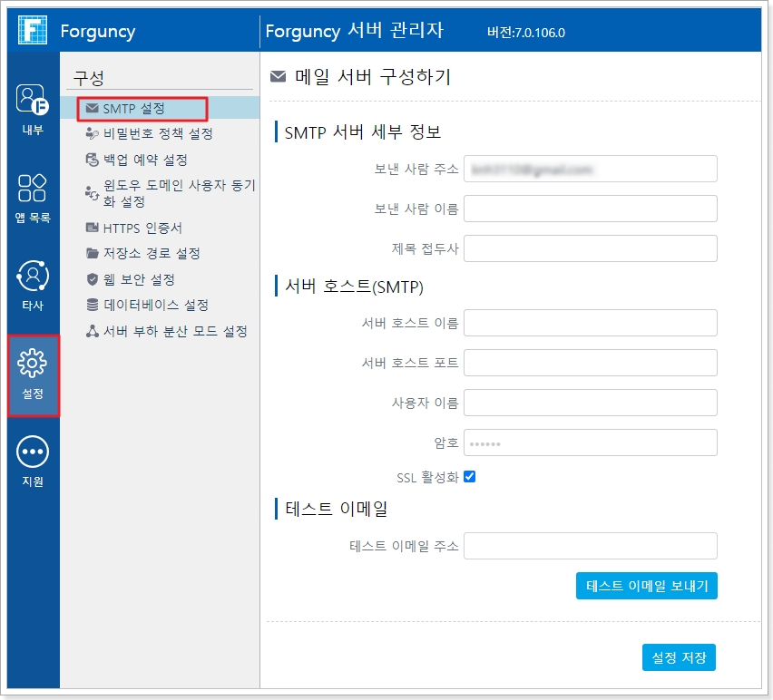Click the 서버 호스트 이름 input field
Screen dimensions: 773x700
point(590,323)
